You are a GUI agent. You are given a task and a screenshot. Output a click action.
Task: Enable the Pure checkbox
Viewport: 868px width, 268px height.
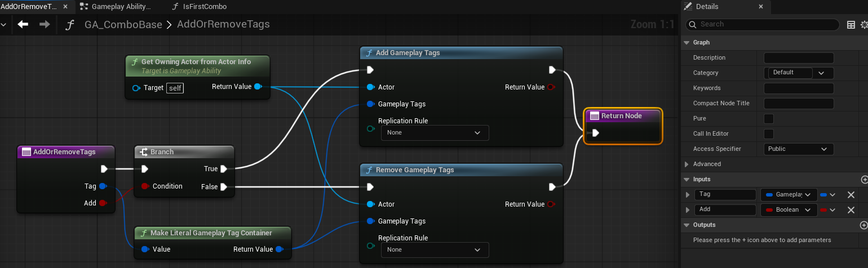tap(768, 119)
